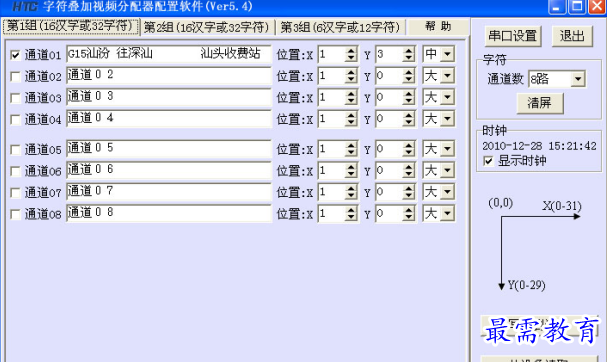Open the 通道07 font size dropdown
This screenshot has width=607, height=362.
click(x=448, y=192)
